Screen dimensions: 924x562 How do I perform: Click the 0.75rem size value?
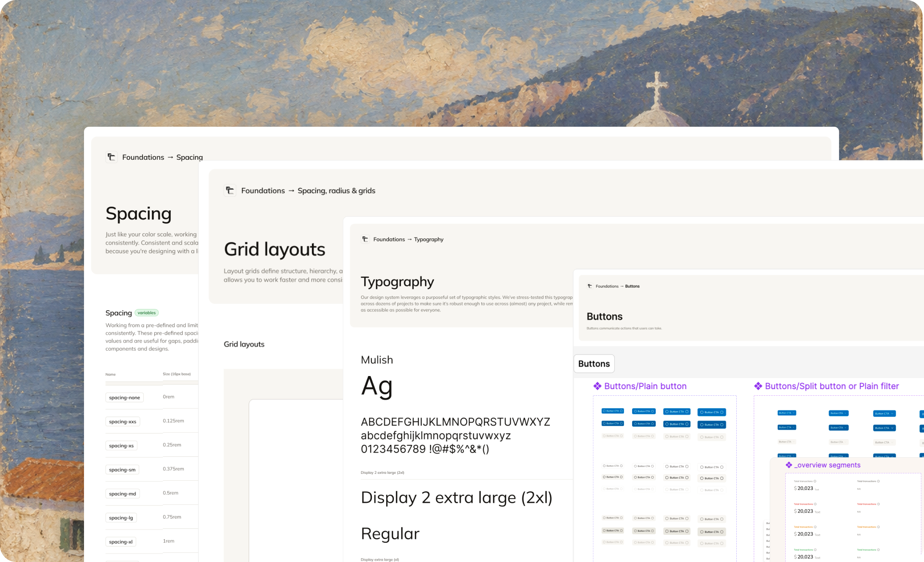(172, 517)
